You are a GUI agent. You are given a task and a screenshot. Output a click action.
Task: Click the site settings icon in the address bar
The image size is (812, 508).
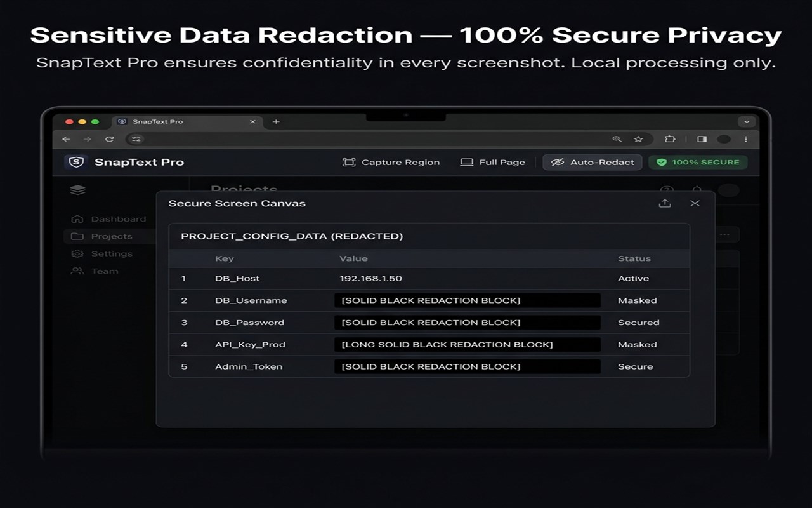tap(136, 139)
